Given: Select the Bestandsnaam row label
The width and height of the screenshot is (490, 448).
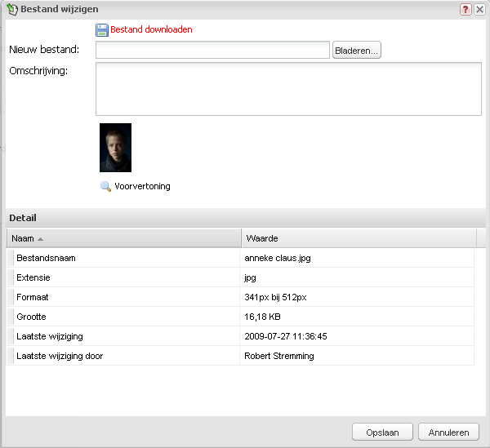Looking at the screenshot, I should click(46, 258).
